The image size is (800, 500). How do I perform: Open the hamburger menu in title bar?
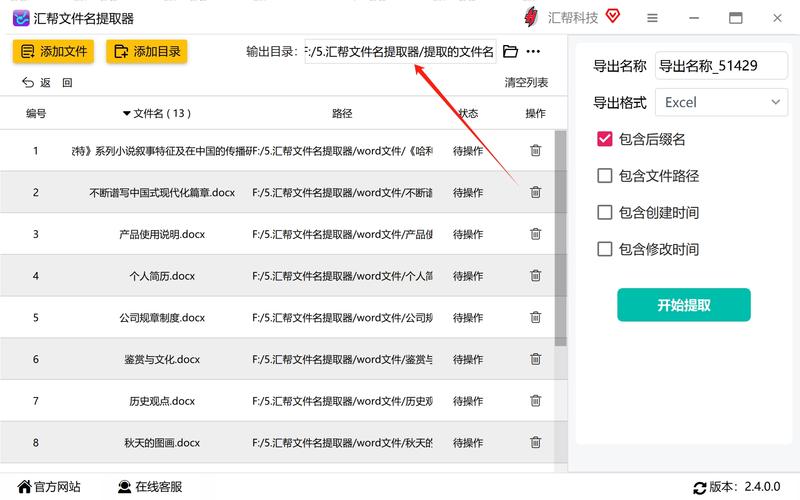pos(652,18)
